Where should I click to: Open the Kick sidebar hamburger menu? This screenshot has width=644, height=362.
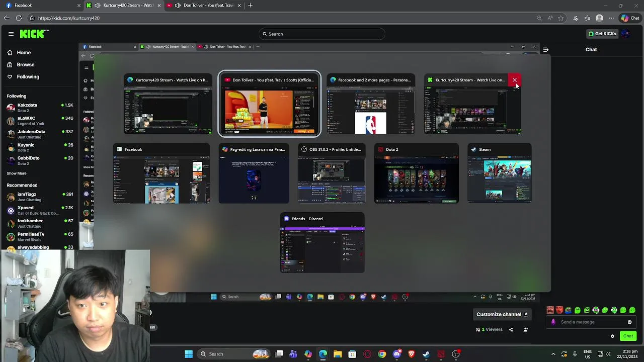coord(11,34)
